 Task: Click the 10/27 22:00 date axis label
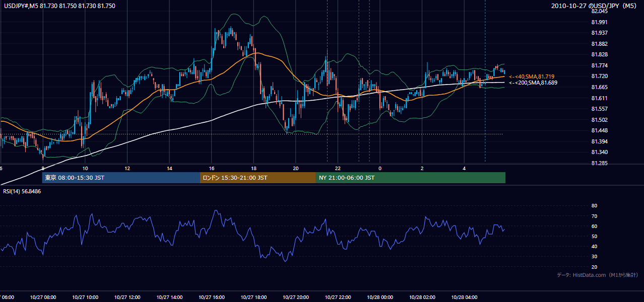pyautogui.click(x=338, y=297)
